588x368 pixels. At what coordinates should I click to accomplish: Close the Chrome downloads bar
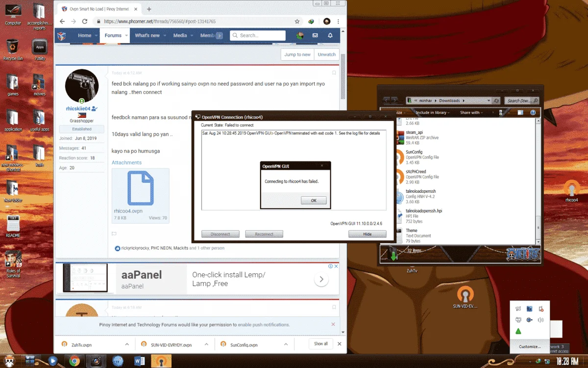340,344
